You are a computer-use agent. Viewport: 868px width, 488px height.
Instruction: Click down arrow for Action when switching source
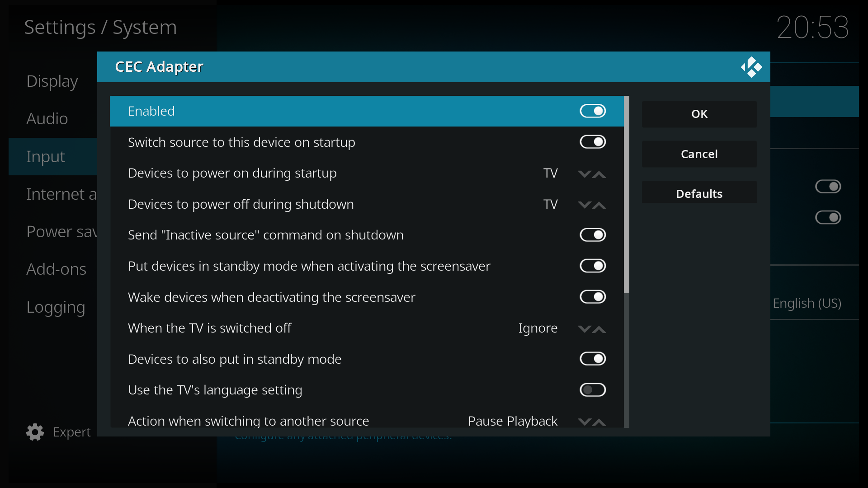click(584, 422)
